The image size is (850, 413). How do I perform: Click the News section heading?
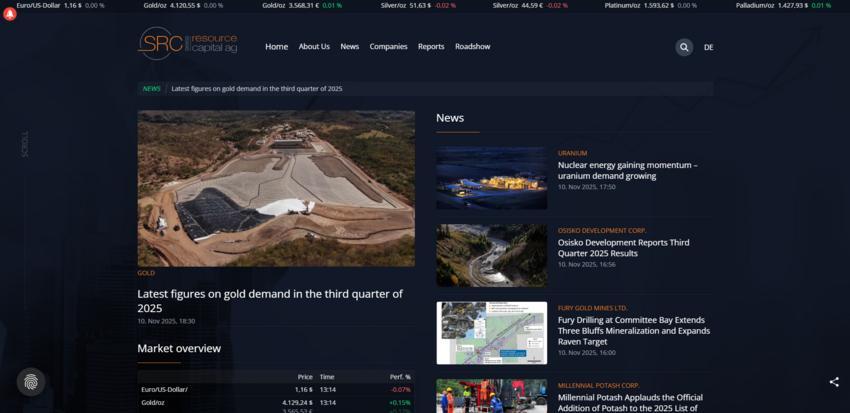point(450,118)
